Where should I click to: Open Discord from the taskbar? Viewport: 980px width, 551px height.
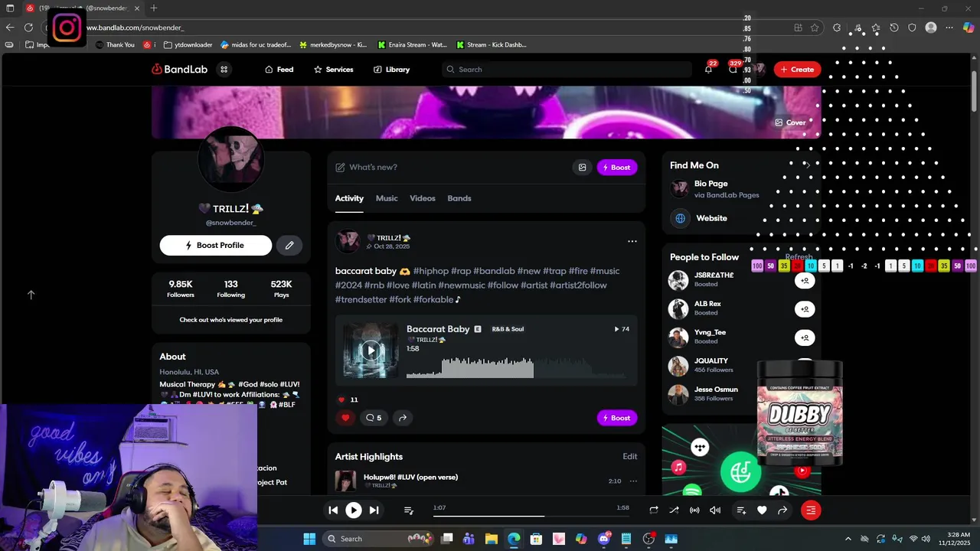[x=604, y=539]
